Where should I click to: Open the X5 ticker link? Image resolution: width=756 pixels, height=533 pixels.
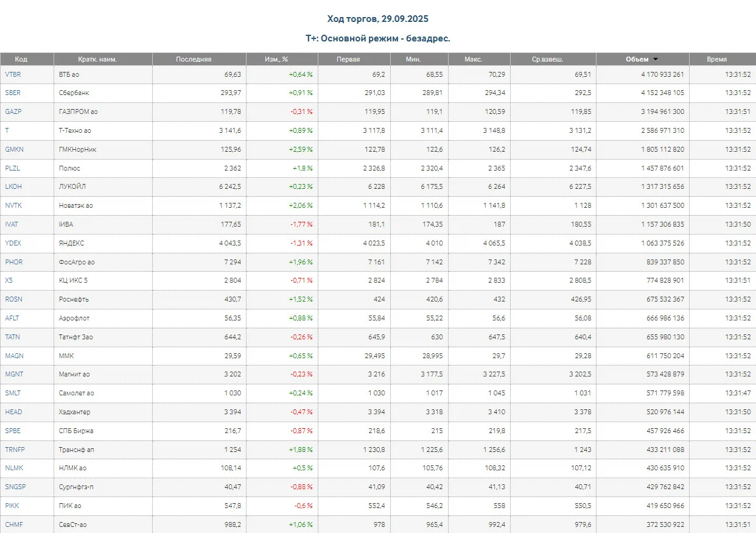(x=9, y=281)
